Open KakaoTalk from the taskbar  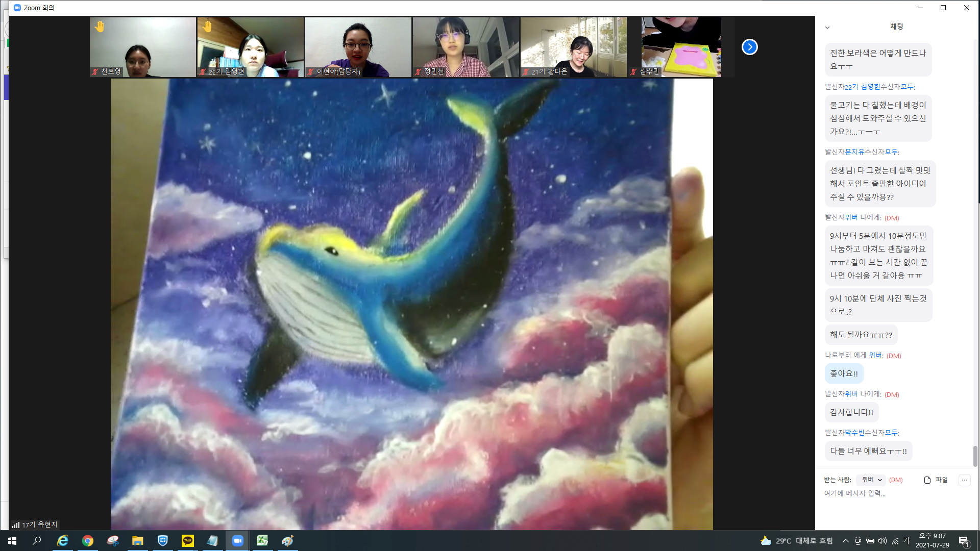tap(188, 541)
